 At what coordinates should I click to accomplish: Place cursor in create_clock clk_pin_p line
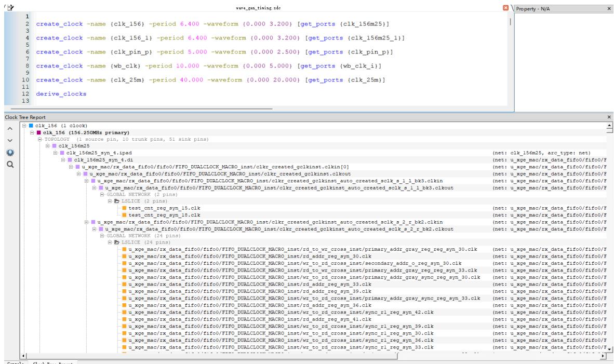tap(214, 52)
